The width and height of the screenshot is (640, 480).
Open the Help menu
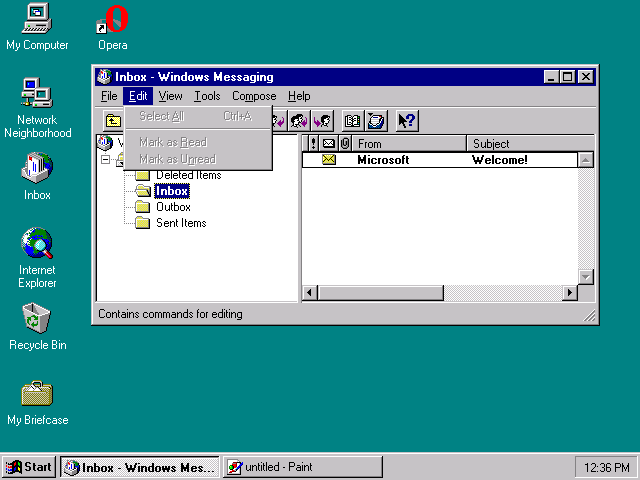(299, 96)
